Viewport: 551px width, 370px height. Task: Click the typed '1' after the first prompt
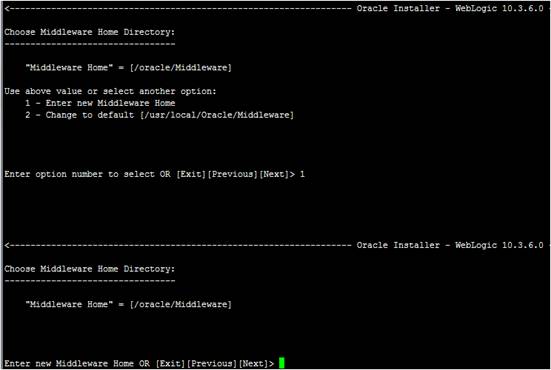click(302, 174)
